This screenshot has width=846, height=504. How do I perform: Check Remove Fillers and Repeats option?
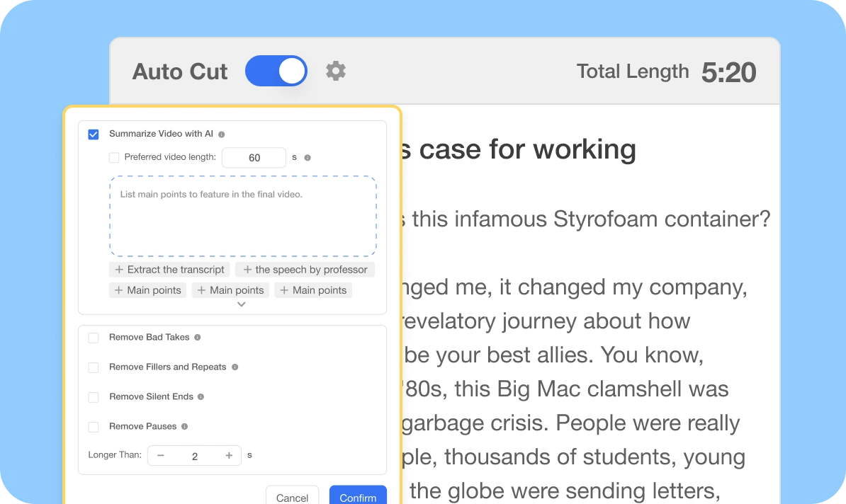tap(94, 368)
